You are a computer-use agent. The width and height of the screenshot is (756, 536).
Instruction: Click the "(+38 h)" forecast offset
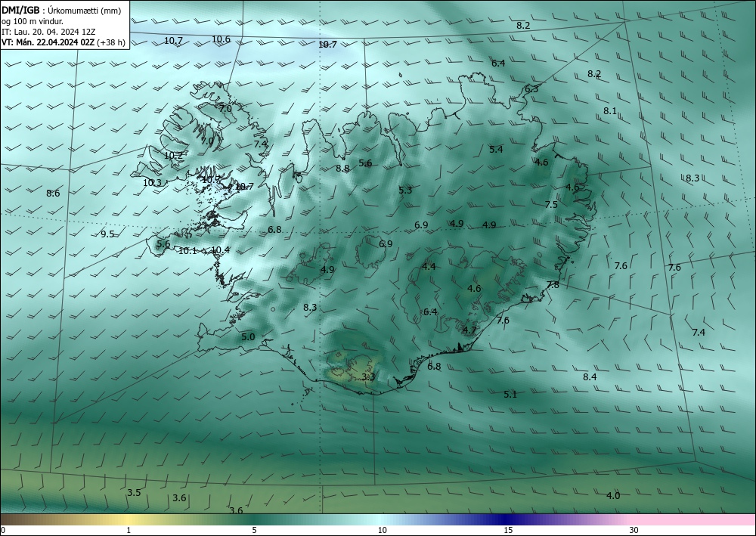click(x=111, y=42)
